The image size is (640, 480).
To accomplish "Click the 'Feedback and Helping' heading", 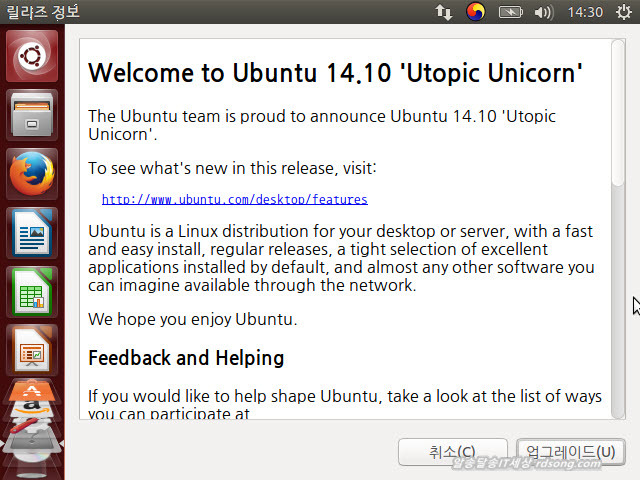I will tap(186, 358).
